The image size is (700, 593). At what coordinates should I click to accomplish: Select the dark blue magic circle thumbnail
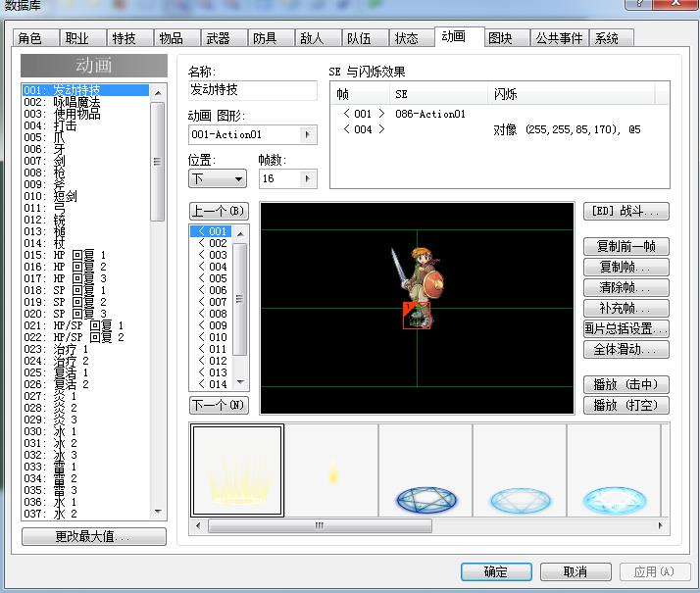(425, 470)
